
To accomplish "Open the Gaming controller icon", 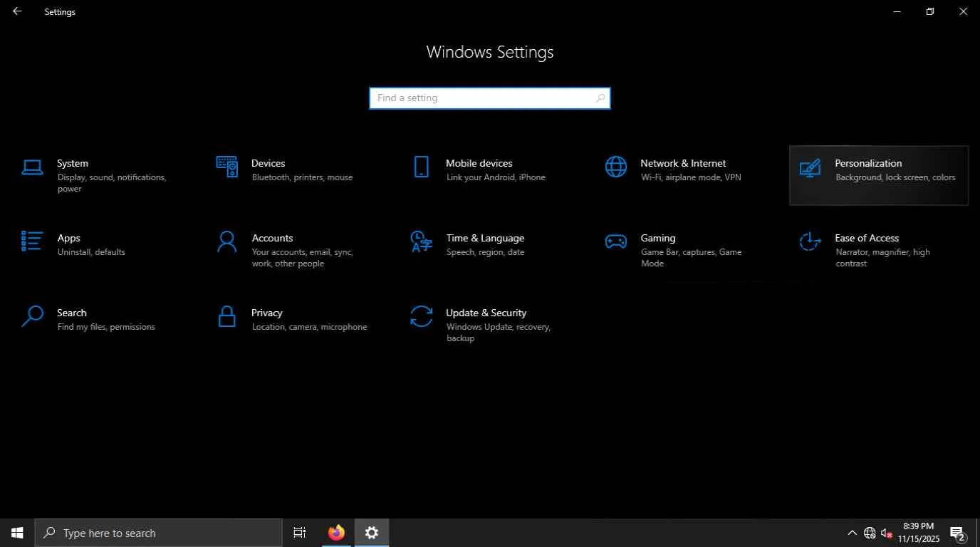I will [x=615, y=241].
